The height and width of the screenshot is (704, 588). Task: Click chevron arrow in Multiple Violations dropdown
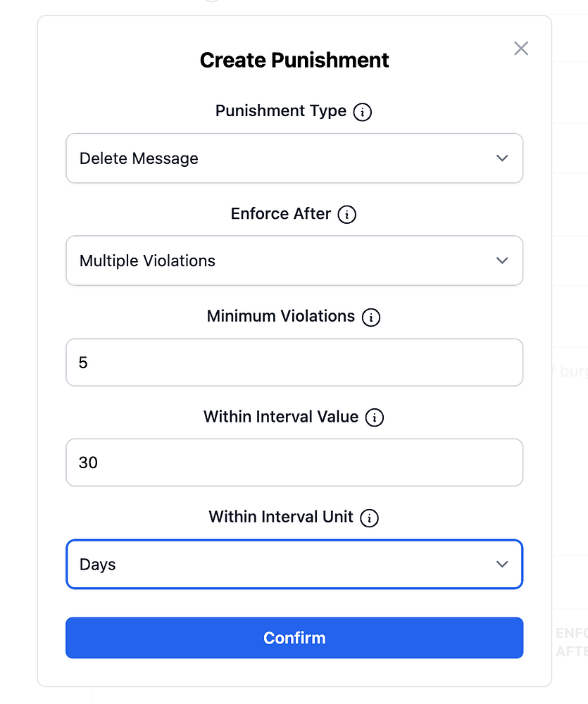coord(501,260)
